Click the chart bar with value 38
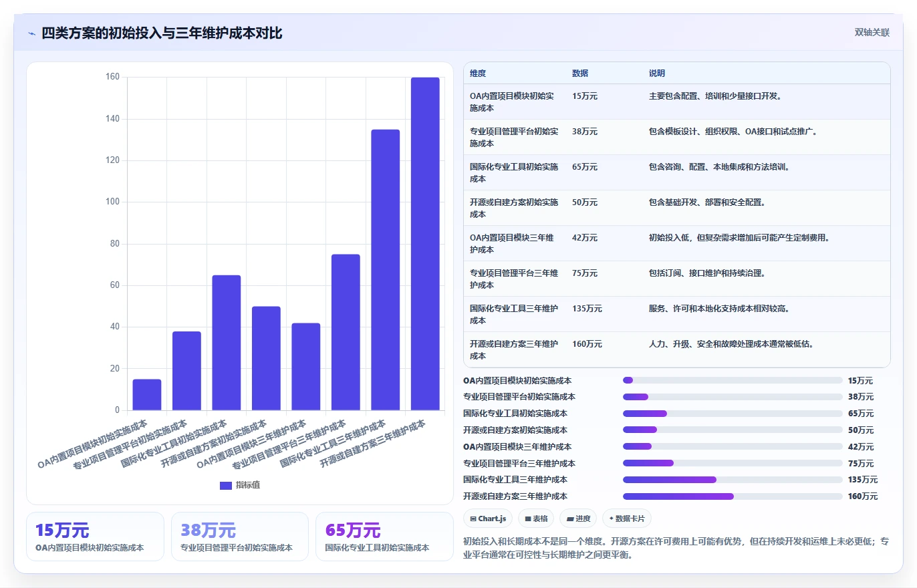Viewport: 917px width, 588px height. coord(186,371)
